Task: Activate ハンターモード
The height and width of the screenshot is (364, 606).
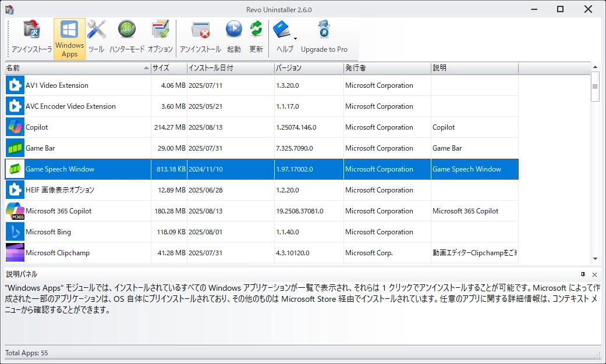Action: 127,38
